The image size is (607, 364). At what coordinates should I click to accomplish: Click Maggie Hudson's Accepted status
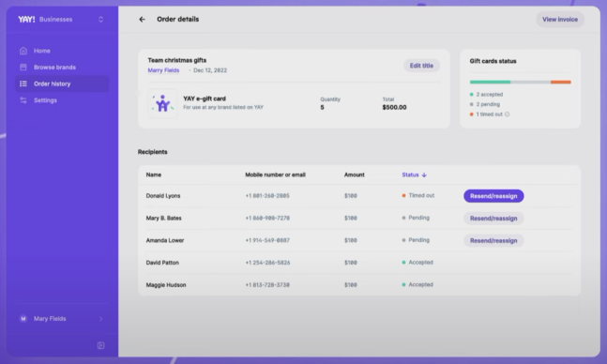point(421,284)
